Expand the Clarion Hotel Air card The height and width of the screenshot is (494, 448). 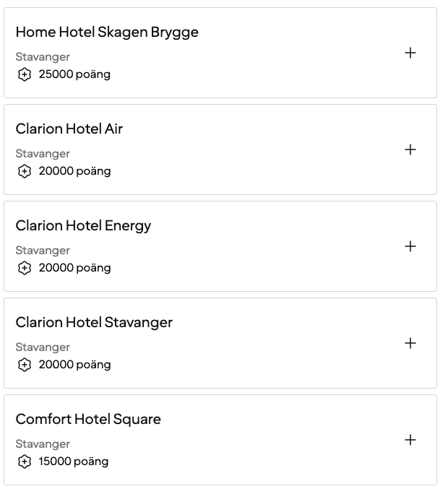pos(410,149)
